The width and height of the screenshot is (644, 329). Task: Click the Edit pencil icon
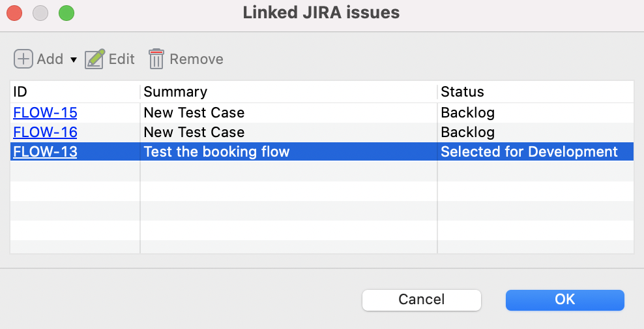pos(95,59)
